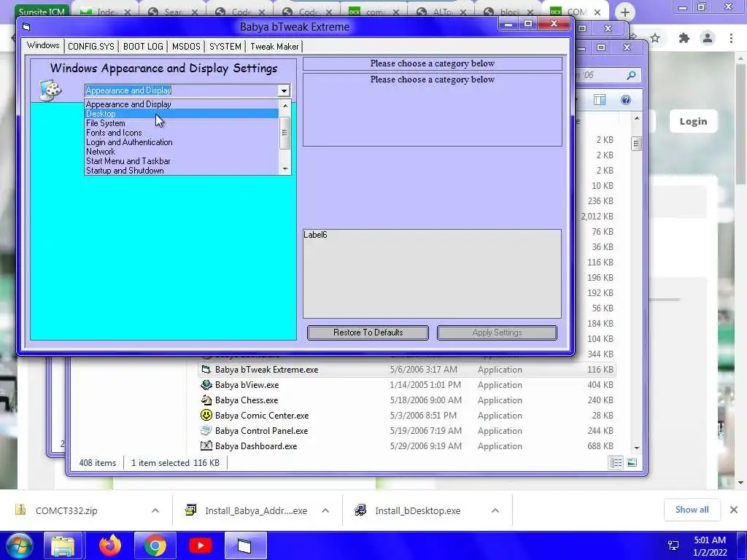The height and width of the screenshot is (560, 747).
Task: Click the Babya Dashboard.exe icon
Action: 206,446
